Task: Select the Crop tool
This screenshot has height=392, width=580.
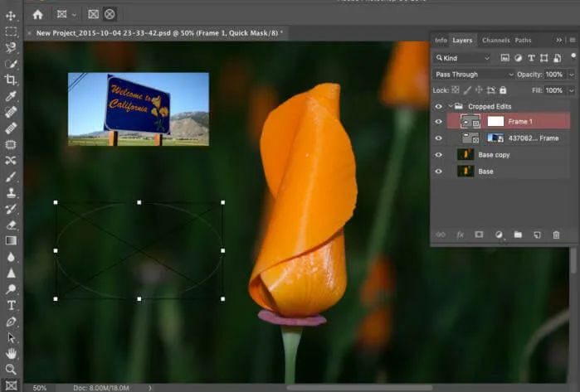Action: click(x=11, y=80)
